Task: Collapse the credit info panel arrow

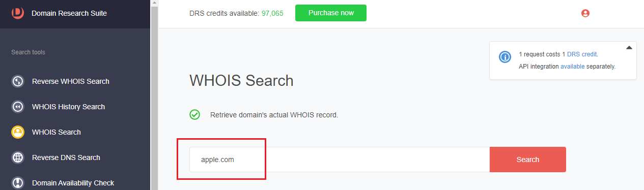Action: (x=629, y=48)
